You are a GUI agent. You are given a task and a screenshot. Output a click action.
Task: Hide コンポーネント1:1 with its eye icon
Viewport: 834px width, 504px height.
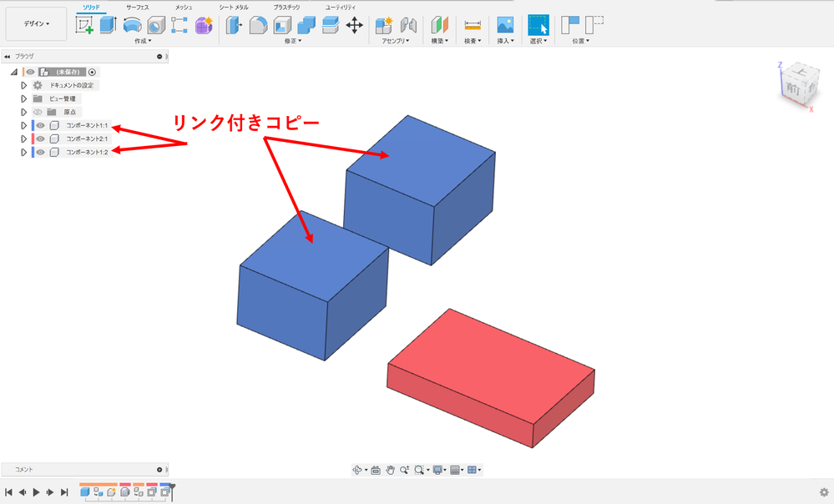tap(40, 125)
